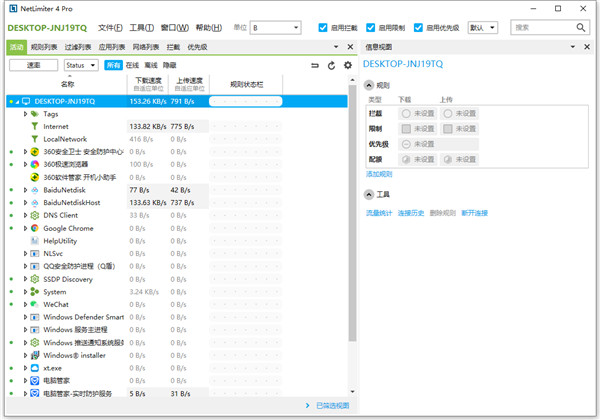Screen dimensions: 600x420
Task: Open the Status dropdown
Action: [x=81, y=65]
